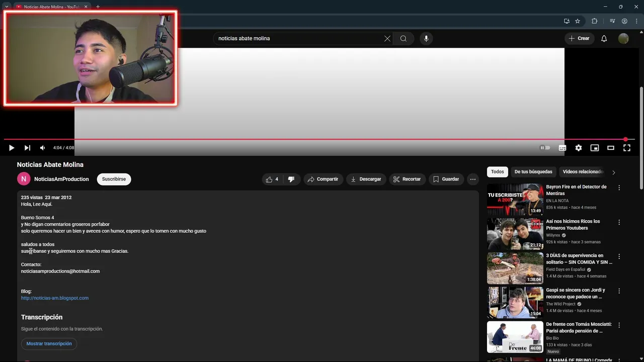Open a new browser tab

pyautogui.click(x=98, y=7)
